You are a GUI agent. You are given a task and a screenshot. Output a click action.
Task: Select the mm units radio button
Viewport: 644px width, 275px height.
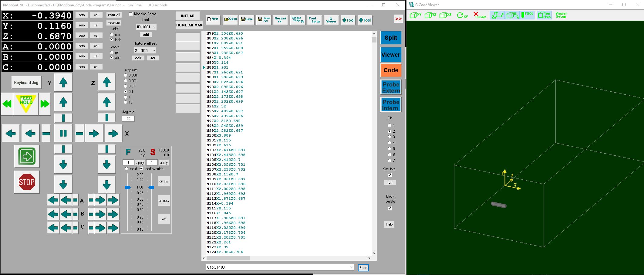112,35
